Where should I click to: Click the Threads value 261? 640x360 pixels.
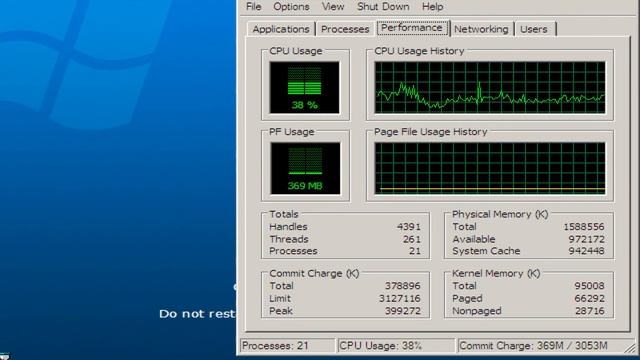411,239
